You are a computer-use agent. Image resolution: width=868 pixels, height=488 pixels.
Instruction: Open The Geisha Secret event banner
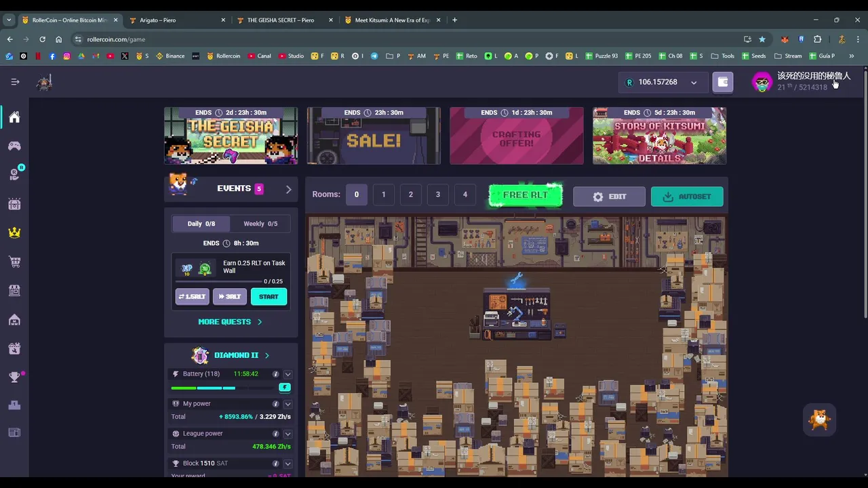231,136
